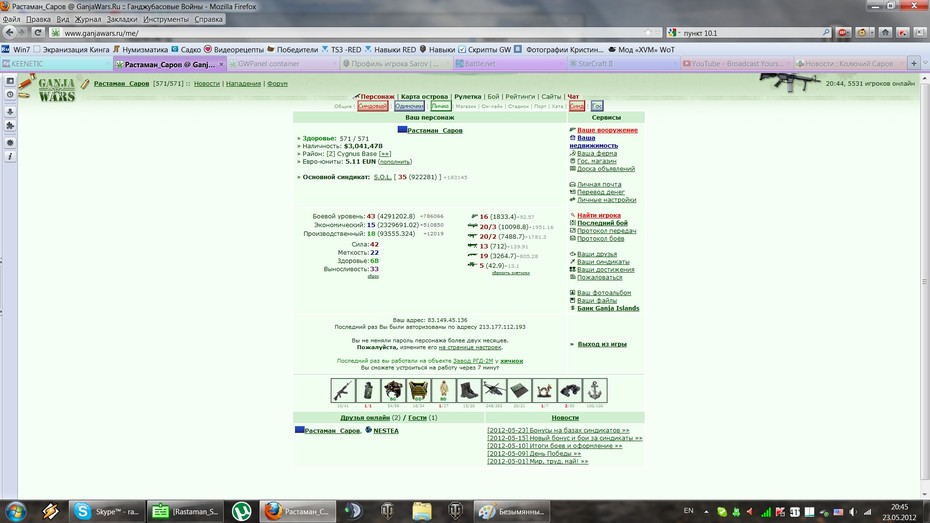Click the пополнить EUN link

395,161
